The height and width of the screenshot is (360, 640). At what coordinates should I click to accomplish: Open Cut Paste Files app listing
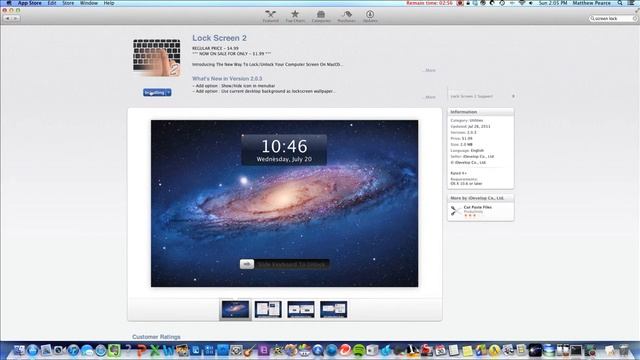478,207
